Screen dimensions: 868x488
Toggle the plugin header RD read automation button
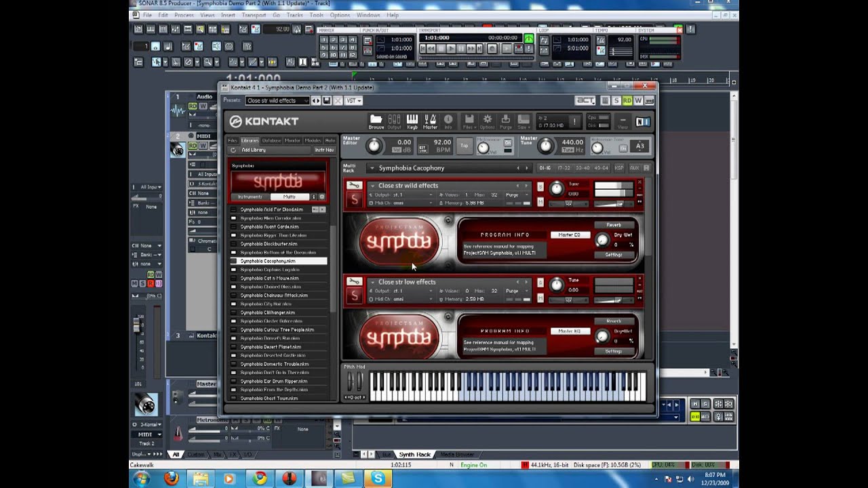click(x=627, y=100)
